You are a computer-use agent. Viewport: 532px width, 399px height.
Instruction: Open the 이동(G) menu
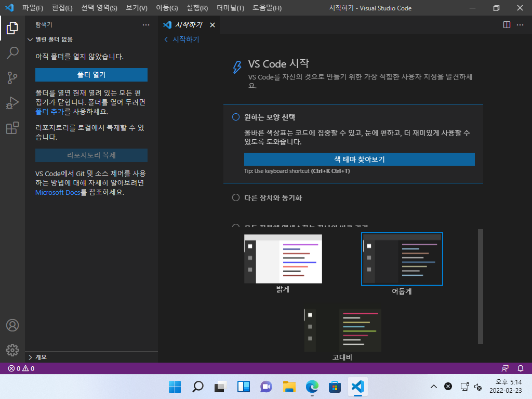tap(167, 8)
